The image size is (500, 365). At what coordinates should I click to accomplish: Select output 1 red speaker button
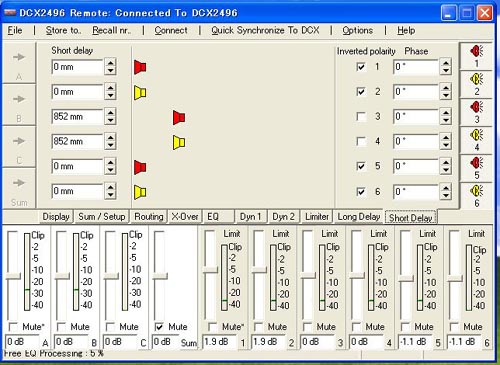click(476, 56)
